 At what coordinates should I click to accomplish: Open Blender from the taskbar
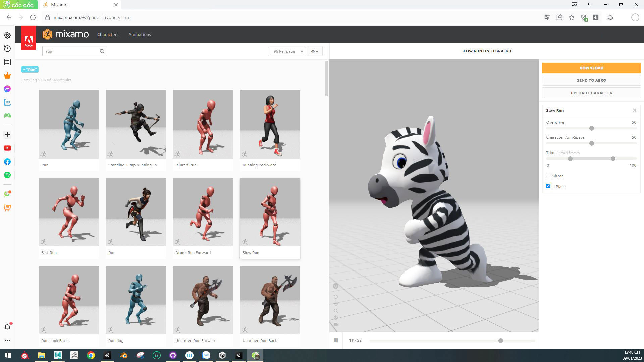(x=124, y=355)
